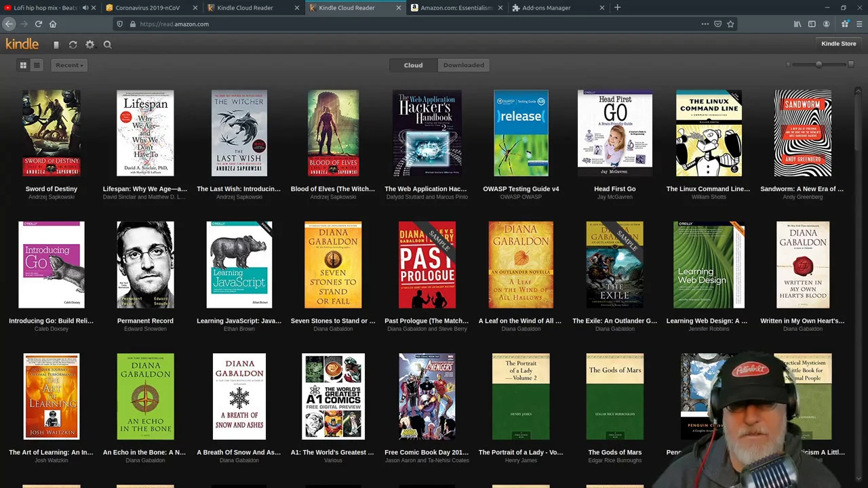Close the Coronavirus 2019-nCoV tab
The image size is (868, 488).
click(195, 7)
